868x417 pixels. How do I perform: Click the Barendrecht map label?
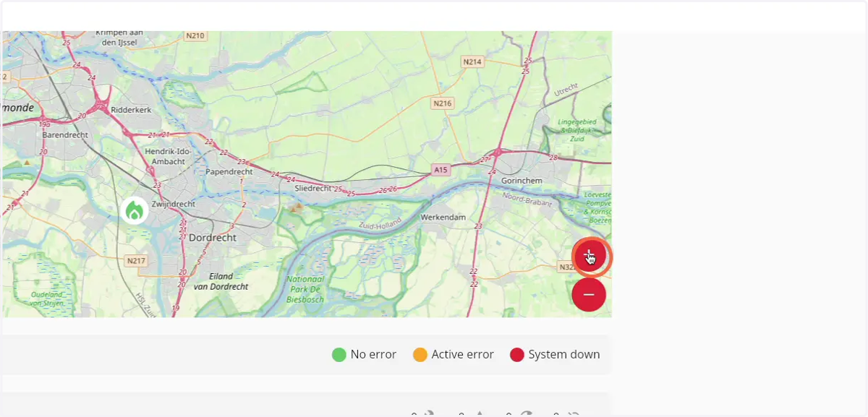coord(65,135)
